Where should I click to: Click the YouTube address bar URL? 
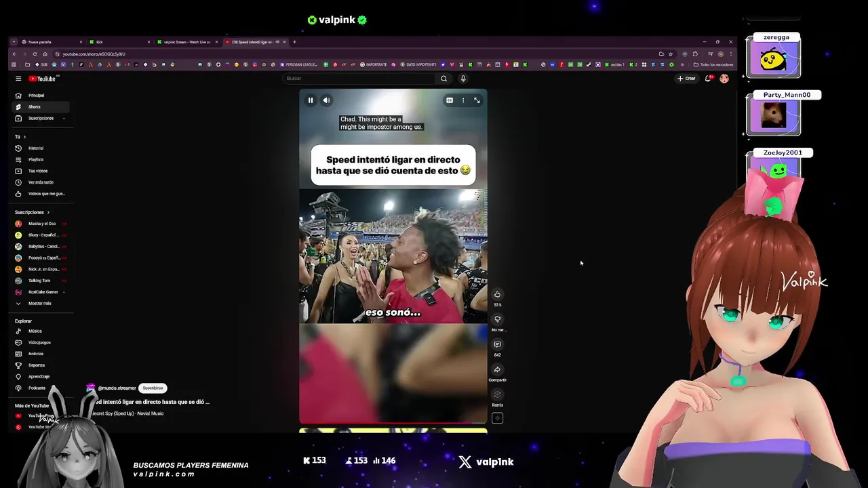tap(94, 54)
